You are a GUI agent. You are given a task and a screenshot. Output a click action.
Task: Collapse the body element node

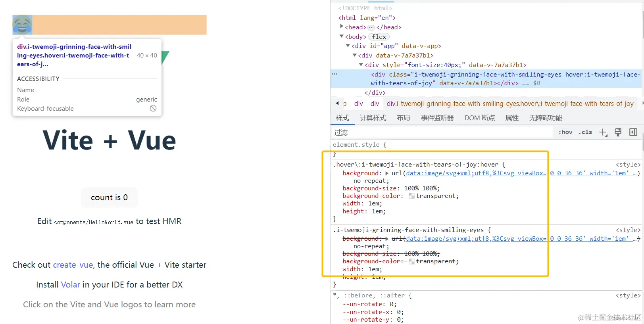point(342,36)
